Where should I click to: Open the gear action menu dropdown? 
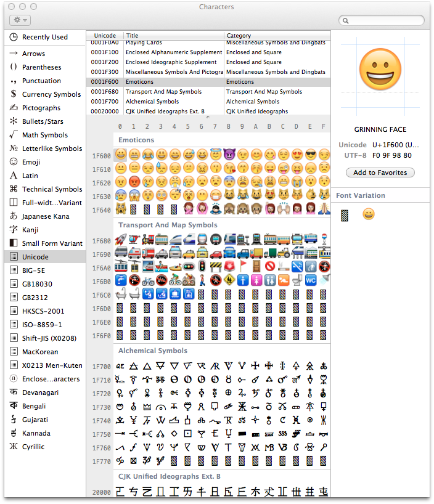(x=20, y=20)
